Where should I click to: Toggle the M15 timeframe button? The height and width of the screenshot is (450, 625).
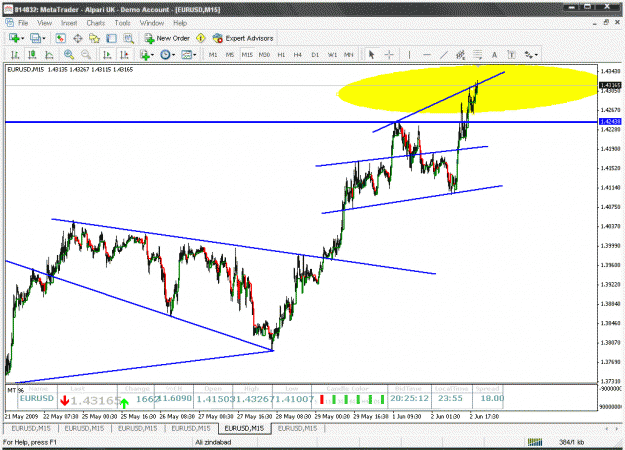247,55
